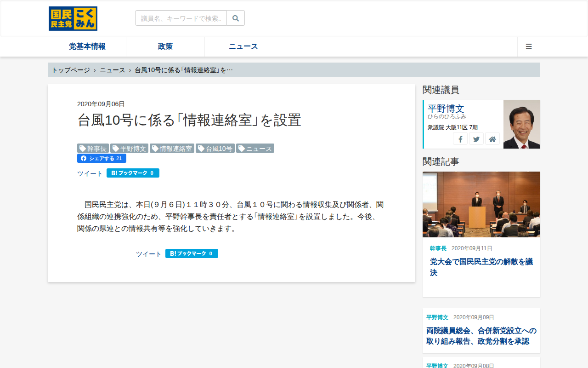Click the 関連議員 heading
The height and width of the screenshot is (368, 588).
click(441, 90)
